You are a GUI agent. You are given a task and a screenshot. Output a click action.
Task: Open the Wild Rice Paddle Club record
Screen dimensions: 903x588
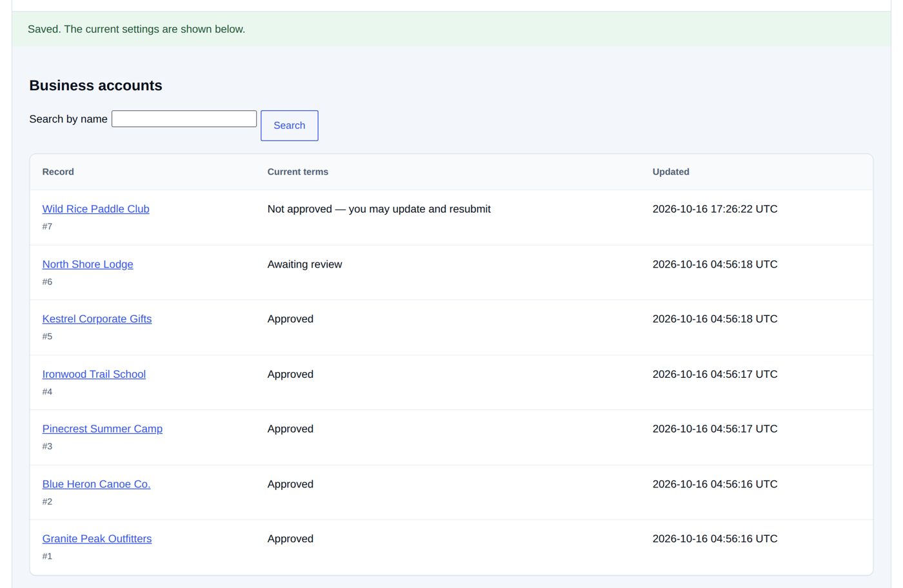coord(95,209)
